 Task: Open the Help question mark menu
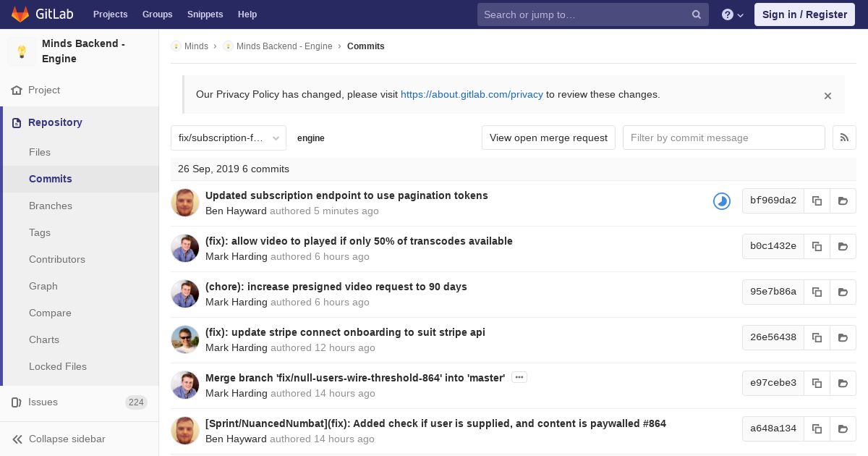(x=732, y=14)
